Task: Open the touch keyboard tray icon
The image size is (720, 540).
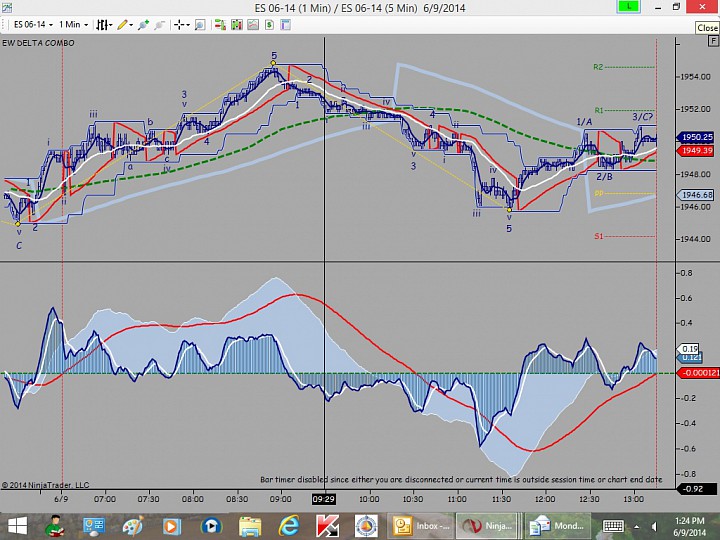Action: point(613,527)
